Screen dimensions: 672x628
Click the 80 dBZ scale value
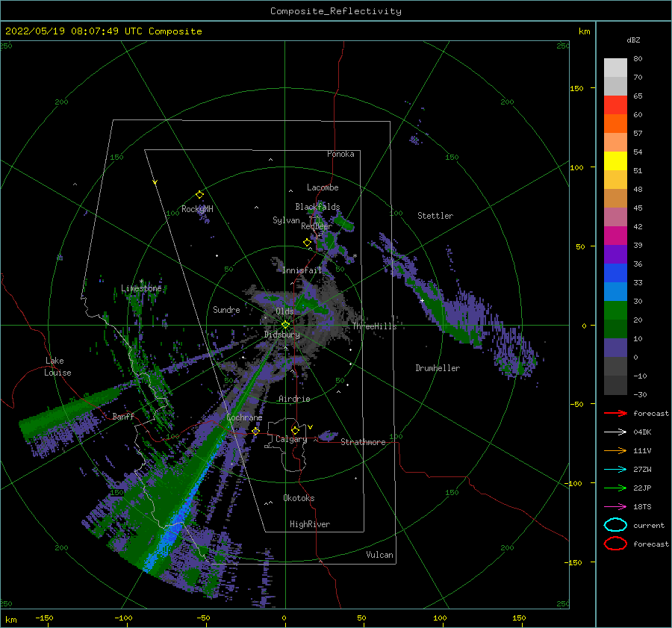638,59
